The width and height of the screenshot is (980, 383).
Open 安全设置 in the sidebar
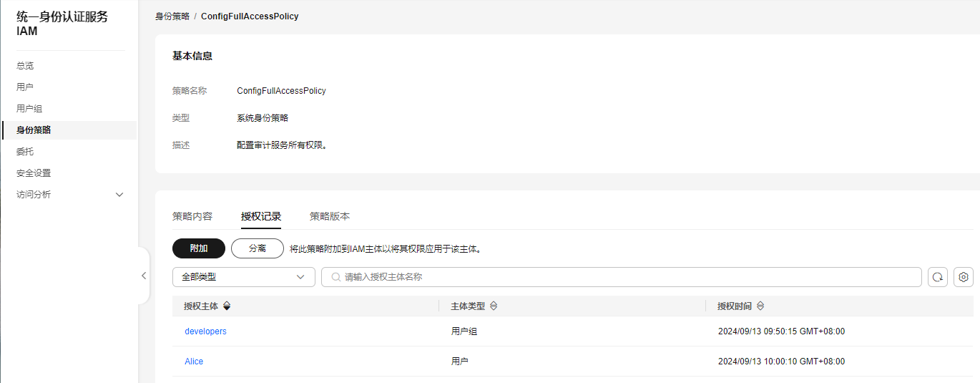pos(34,173)
